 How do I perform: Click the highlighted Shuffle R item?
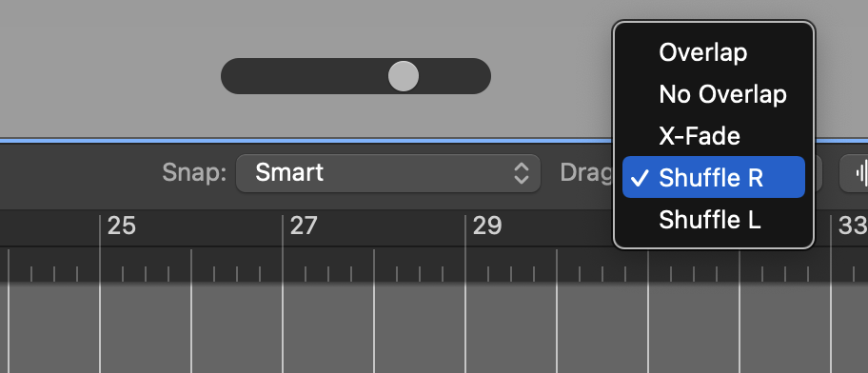coord(714,177)
